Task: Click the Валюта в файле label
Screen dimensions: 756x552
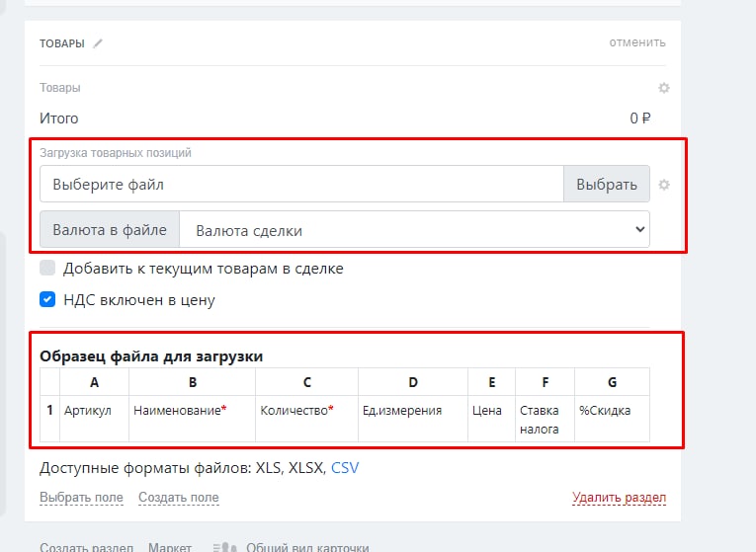Action: pyautogui.click(x=110, y=230)
